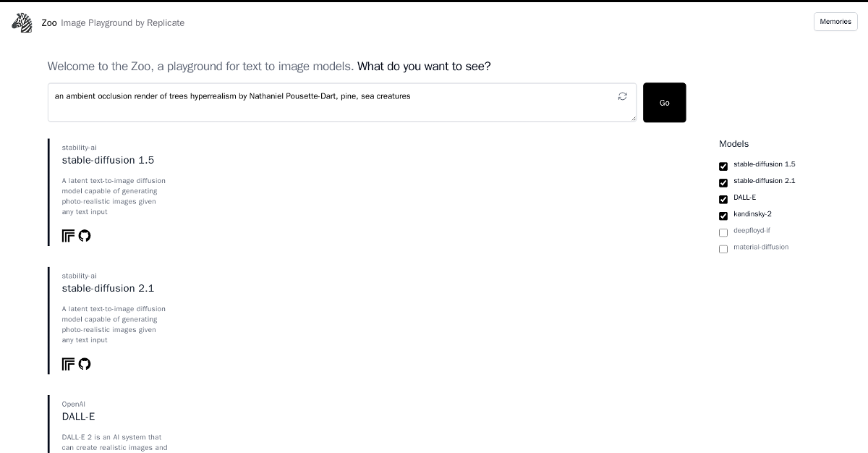This screenshot has width=868, height=453.
Task: Open the Memories button
Action: tap(835, 22)
